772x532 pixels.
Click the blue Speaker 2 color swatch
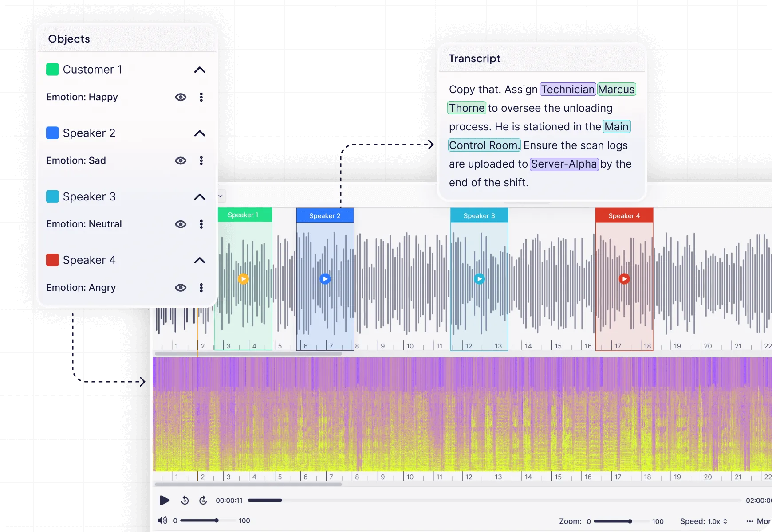pos(52,133)
